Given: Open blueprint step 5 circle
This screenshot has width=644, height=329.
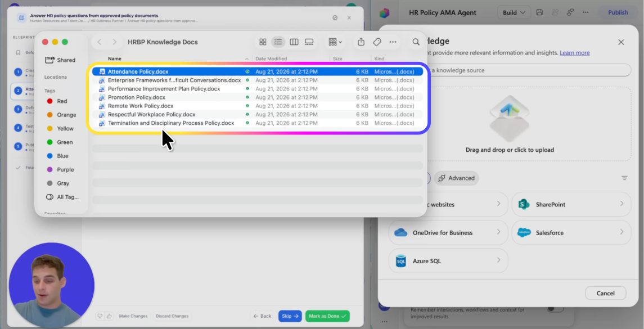Looking at the screenshot, I should coord(17,146).
